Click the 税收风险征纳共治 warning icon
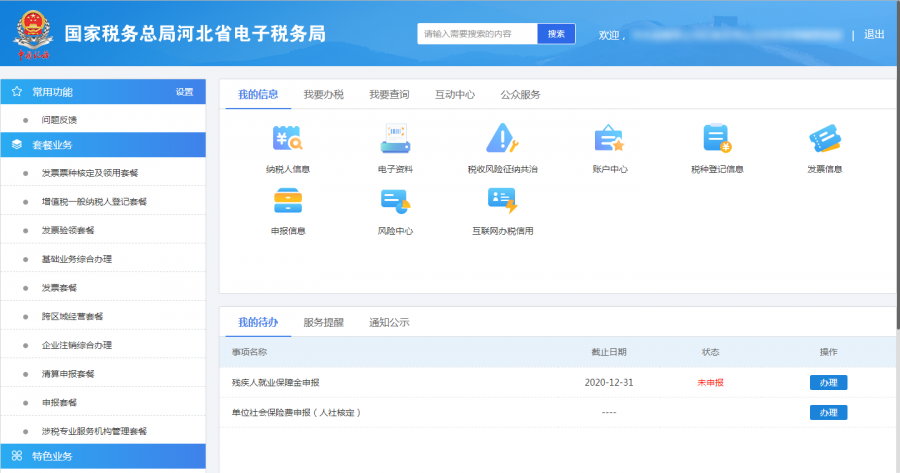 coord(502,139)
